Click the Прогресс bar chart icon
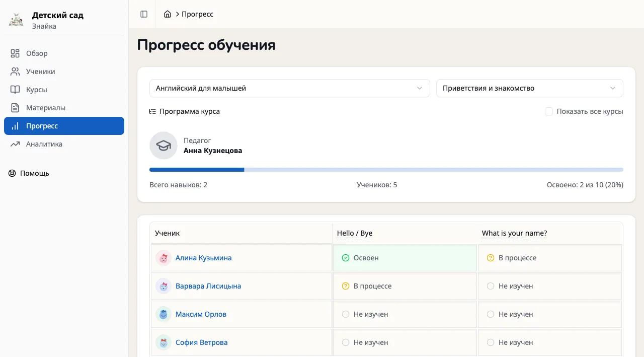The image size is (644, 357). (15, 126)
